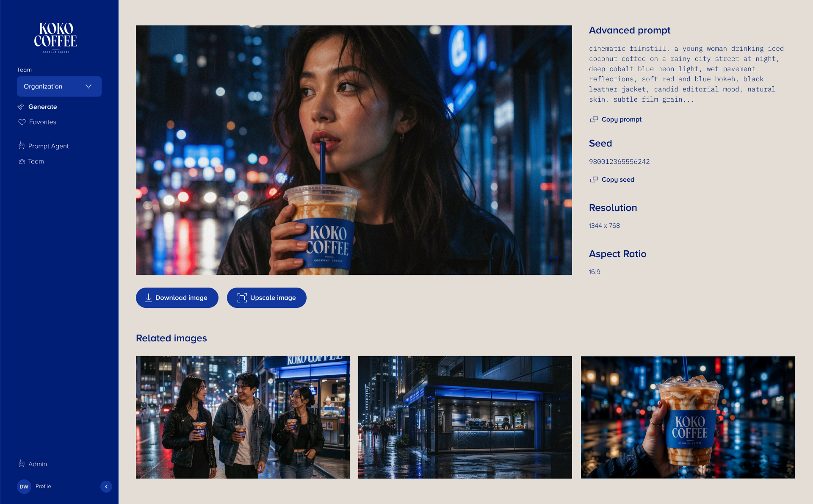Click the main image of woman drinking coffee

point(354,150)
